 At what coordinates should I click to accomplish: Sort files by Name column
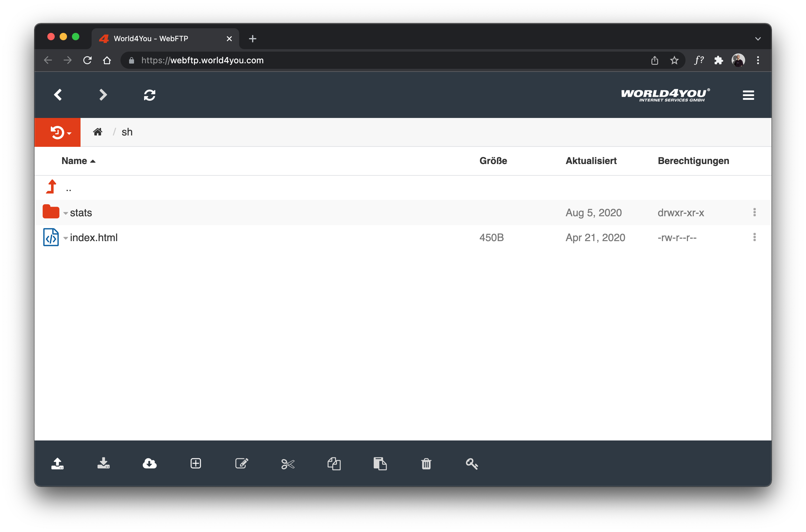[x=78, y=161]
